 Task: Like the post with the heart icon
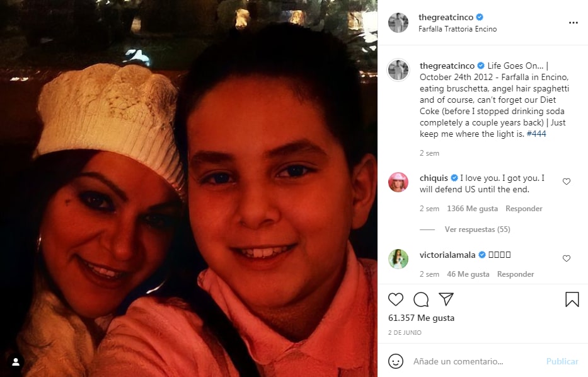point(396,299)
